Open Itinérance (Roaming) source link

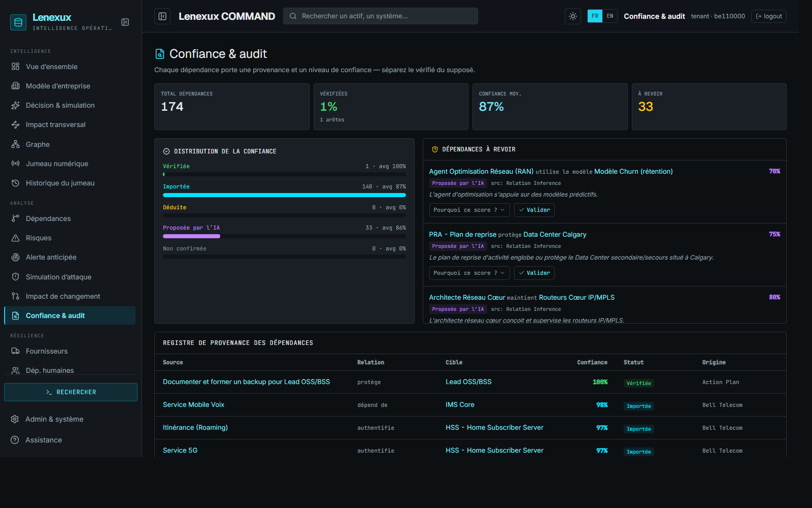(195, 427)
